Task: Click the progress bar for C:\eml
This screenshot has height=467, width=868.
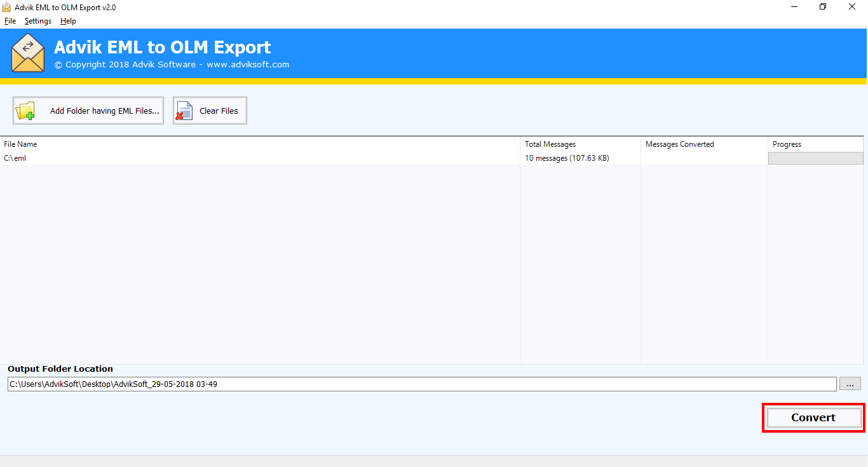Action: click(815, 158)
